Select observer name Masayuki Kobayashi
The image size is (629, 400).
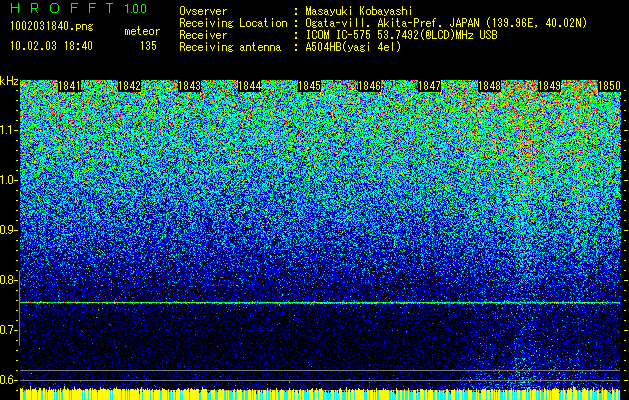pyautogui.click(x=358, y=12)
